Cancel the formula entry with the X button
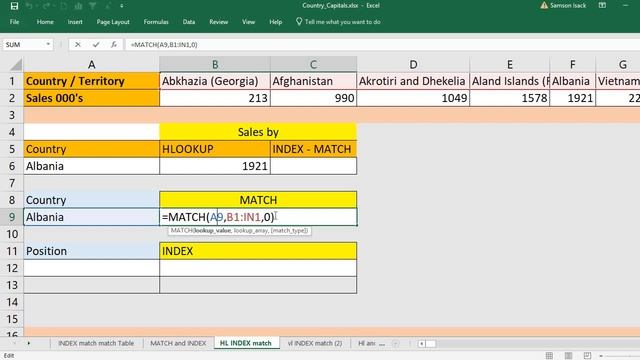The image size is (640, 360). (78, 44)
